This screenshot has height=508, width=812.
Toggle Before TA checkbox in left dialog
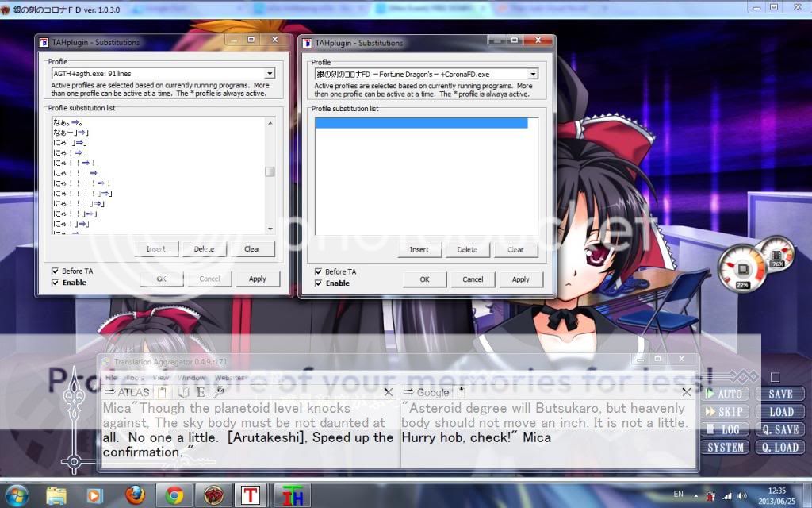[x=56, y=271]
